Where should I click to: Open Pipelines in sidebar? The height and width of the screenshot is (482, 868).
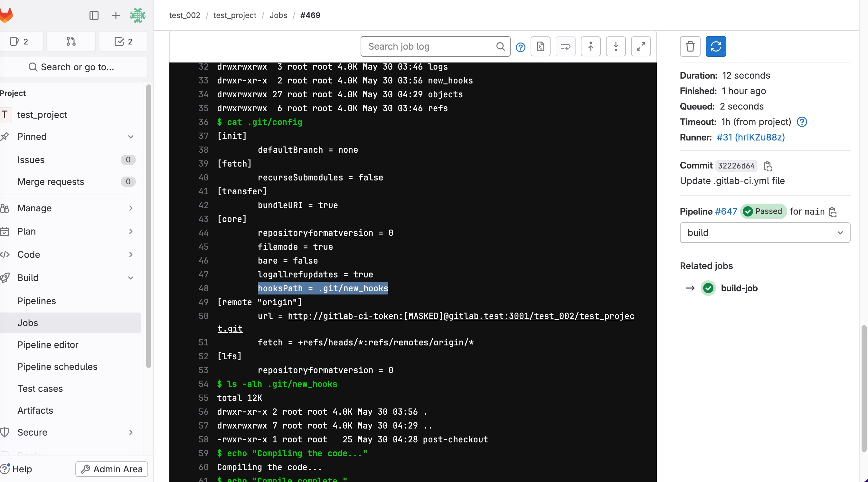pyautogui.click(x=37, y=301)
